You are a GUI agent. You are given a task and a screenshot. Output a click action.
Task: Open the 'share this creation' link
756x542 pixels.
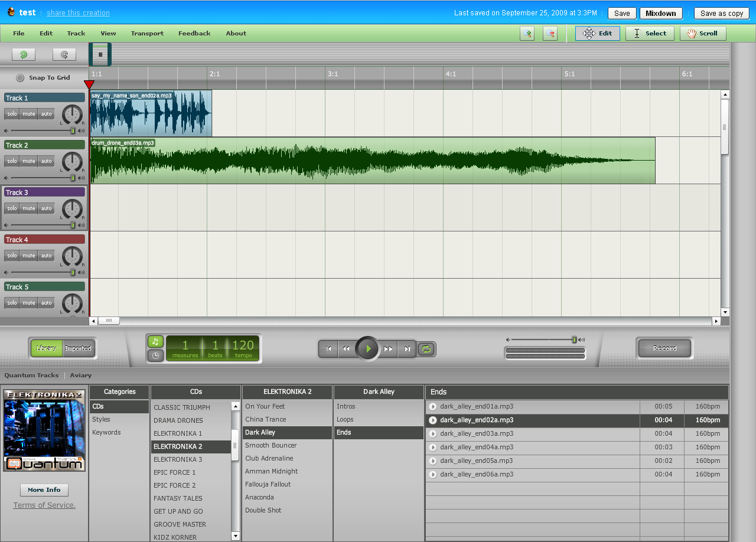coord(78,13)
